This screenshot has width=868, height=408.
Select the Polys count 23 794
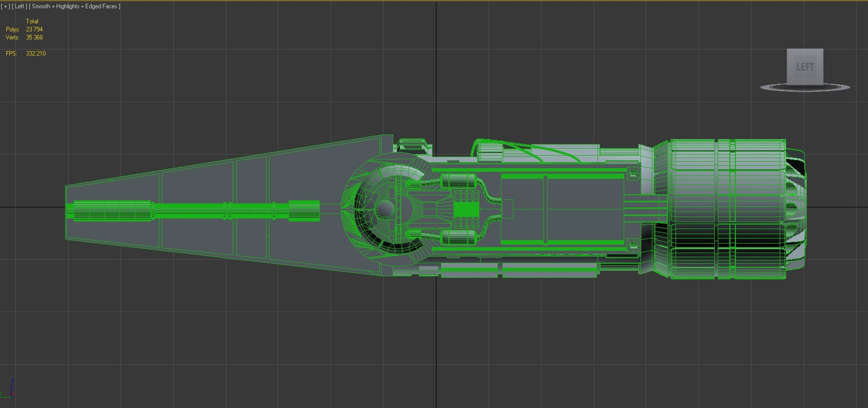click(34, 29)
